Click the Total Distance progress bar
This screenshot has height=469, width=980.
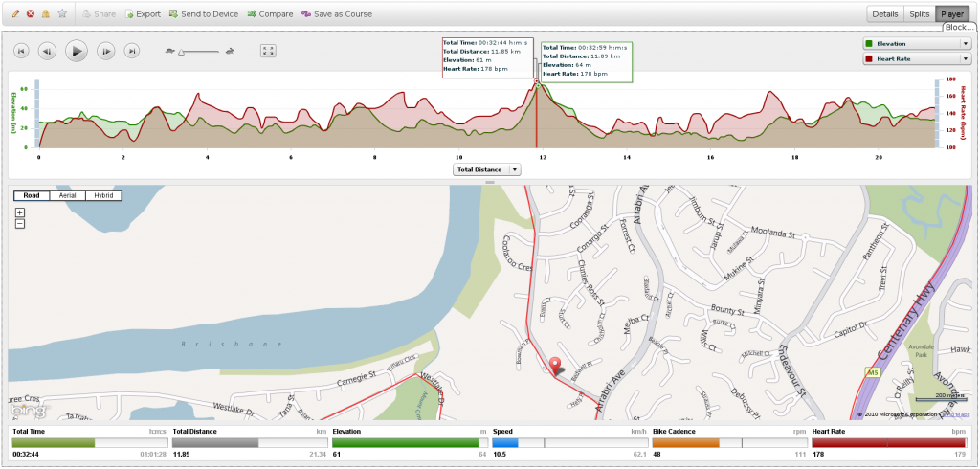(250, 443)
